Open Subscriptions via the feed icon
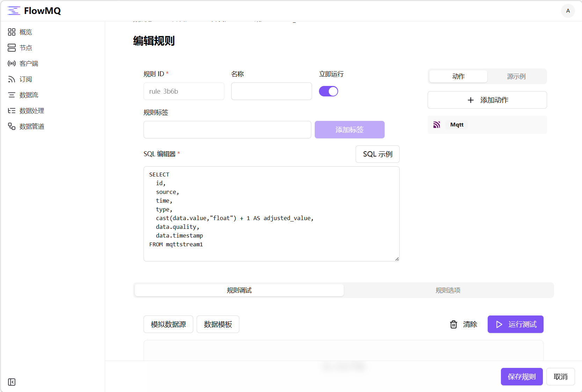 12,79
